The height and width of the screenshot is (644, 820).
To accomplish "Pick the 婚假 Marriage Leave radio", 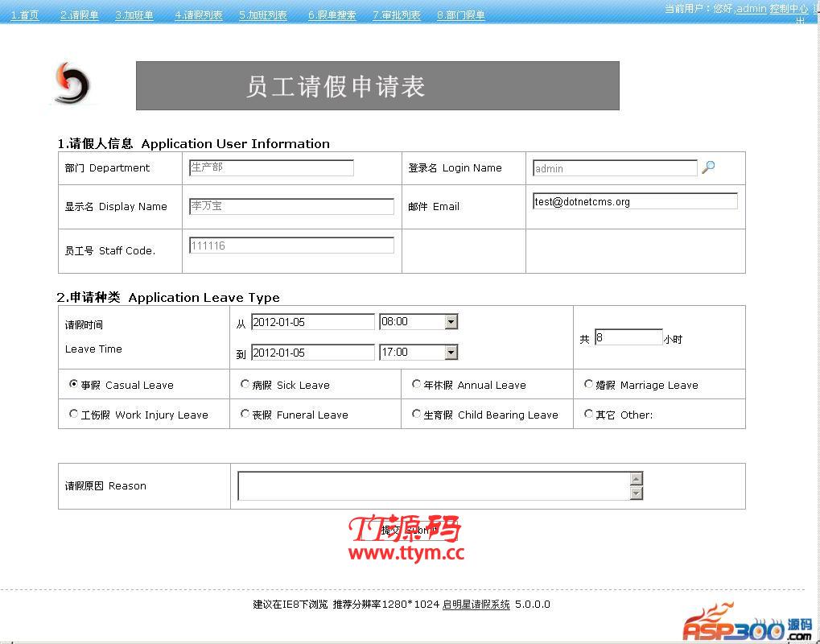I will [588, 384].
